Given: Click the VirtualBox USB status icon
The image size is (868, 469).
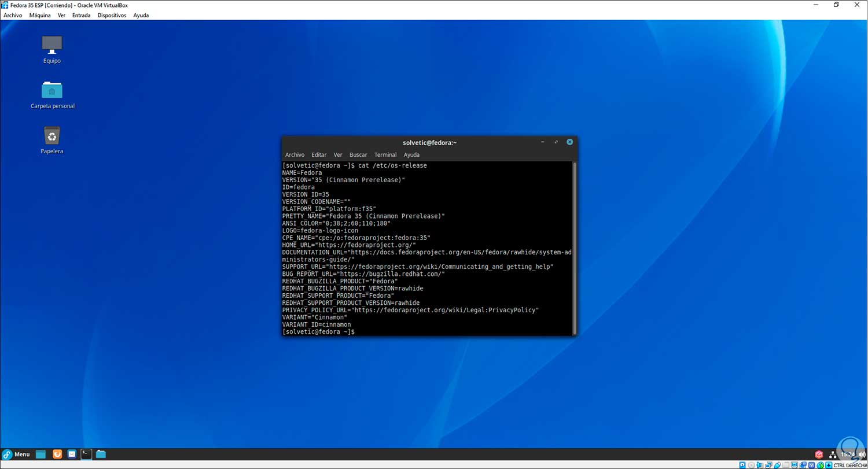Looking at the screenshot, I should point(777,465).
